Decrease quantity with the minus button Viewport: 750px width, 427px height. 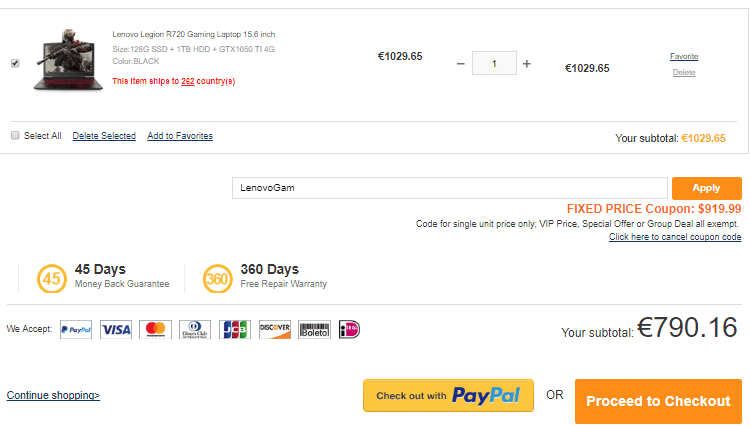pos(460,64)
